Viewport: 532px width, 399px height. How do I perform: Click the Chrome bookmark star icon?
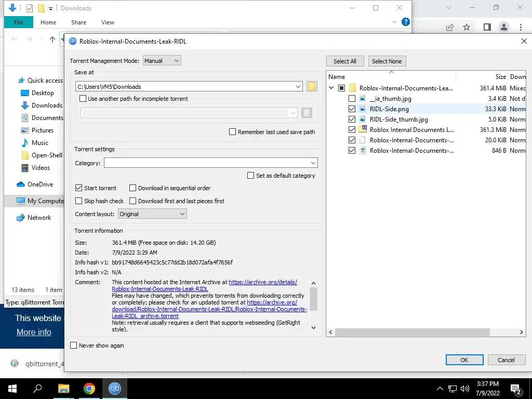467,27
